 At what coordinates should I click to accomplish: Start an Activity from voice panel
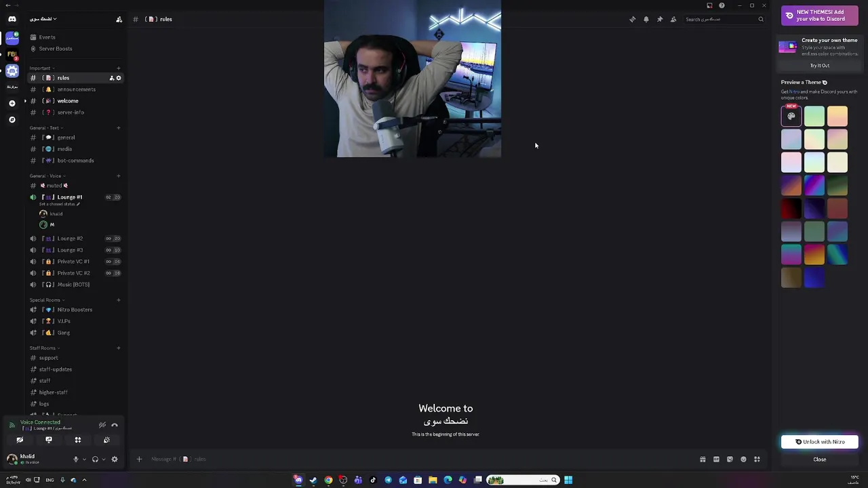(78, 440)
